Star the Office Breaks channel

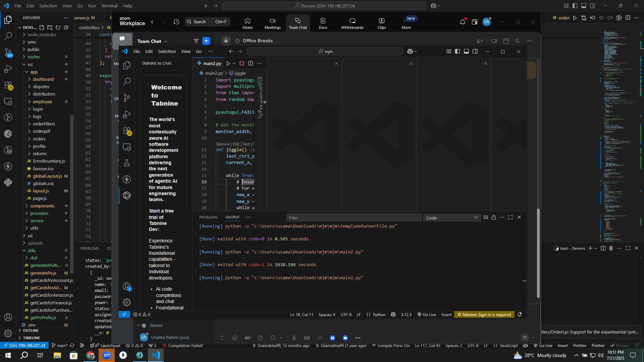tap(237, 41)
